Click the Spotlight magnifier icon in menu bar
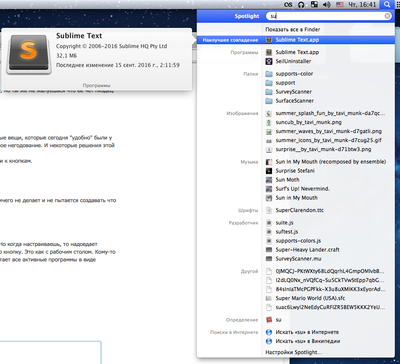Image resolution: width=400 pixels, height=364 pixels. [x=387, y=5]
